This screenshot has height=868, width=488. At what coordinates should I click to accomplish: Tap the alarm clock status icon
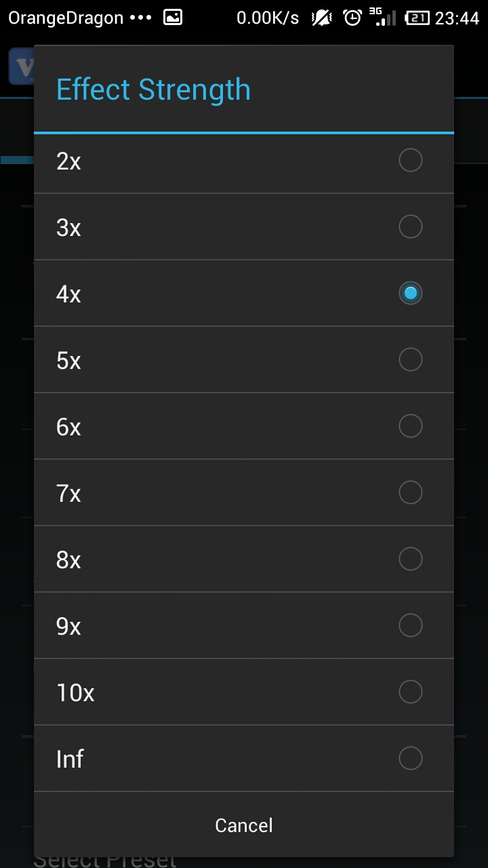[x=352, y=18]
